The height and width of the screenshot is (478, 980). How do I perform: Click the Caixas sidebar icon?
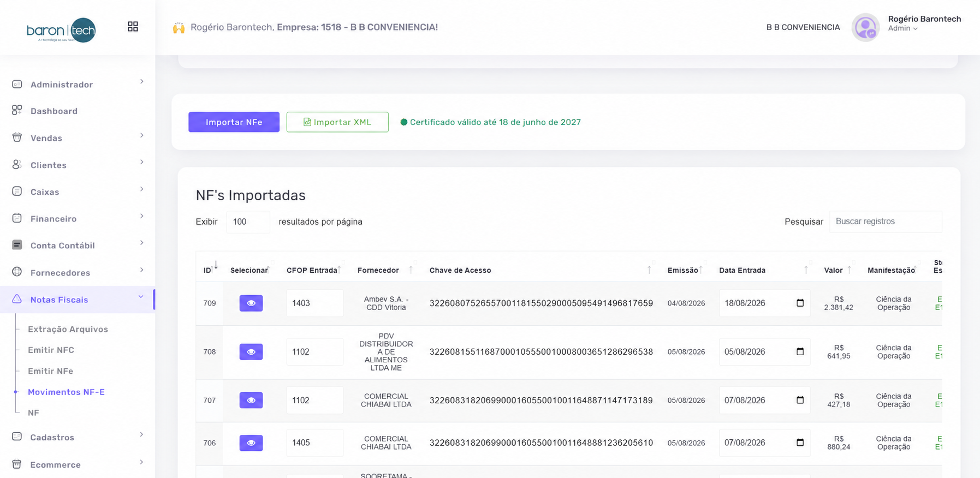pyautogui.click(x=17, y=192)
